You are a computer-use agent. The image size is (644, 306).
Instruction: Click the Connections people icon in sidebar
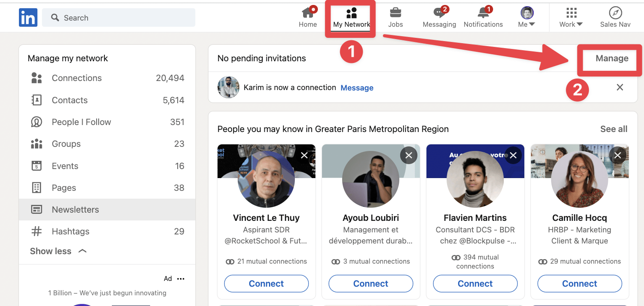tap(37, 78)
